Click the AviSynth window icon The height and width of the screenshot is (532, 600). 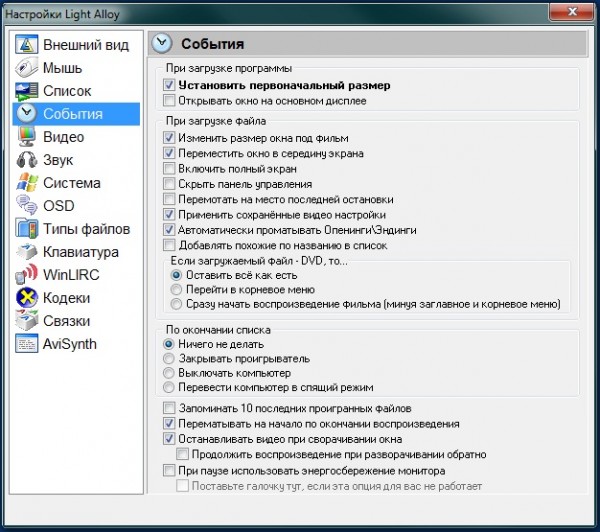26,343
